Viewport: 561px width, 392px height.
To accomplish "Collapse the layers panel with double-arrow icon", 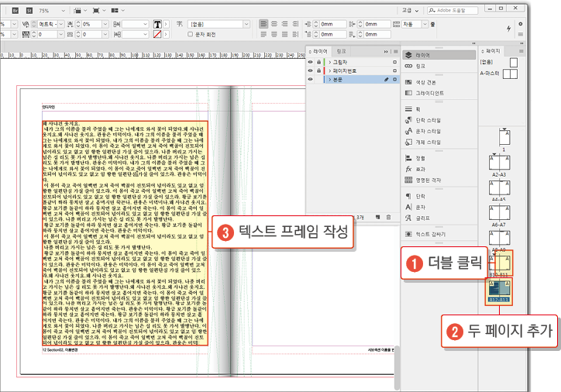I will point(386,51).
